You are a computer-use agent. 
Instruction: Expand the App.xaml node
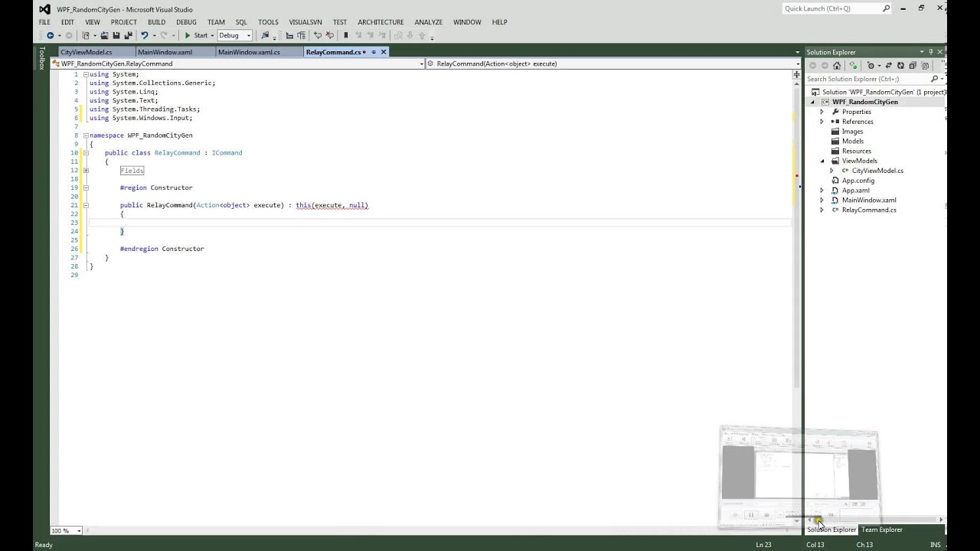822,191
